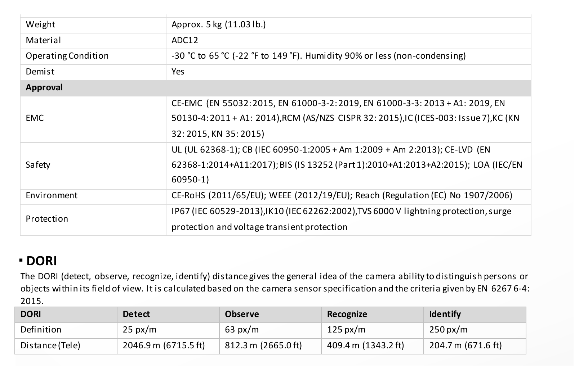Click the Protection row label

tap(47, 219)
